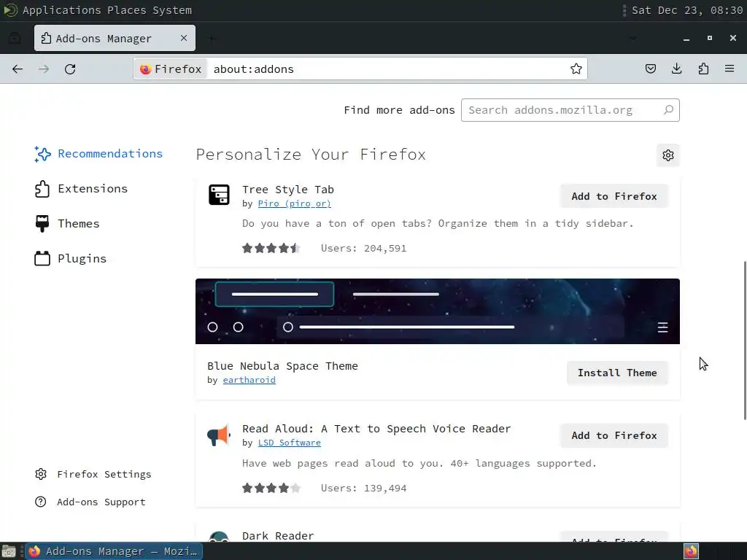Viewport: 747px width, 560px height.
Task: Open a new tab with plus icon
Action: pos(212,38)
